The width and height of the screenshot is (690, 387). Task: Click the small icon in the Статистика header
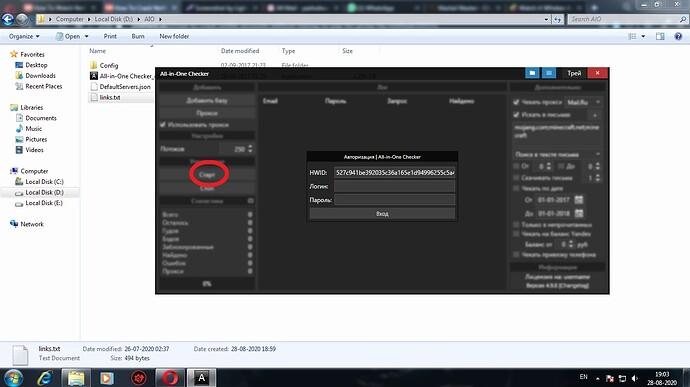pos(250,201)
